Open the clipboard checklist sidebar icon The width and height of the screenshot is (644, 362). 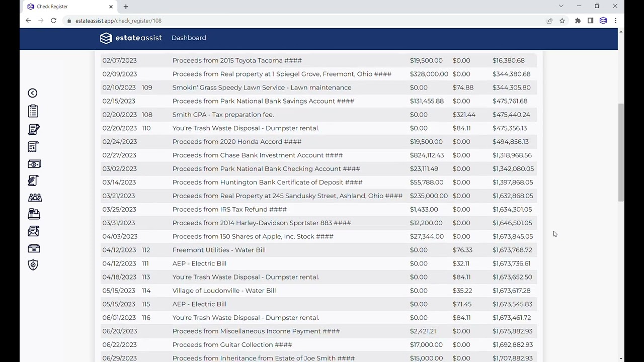[33, 111]
